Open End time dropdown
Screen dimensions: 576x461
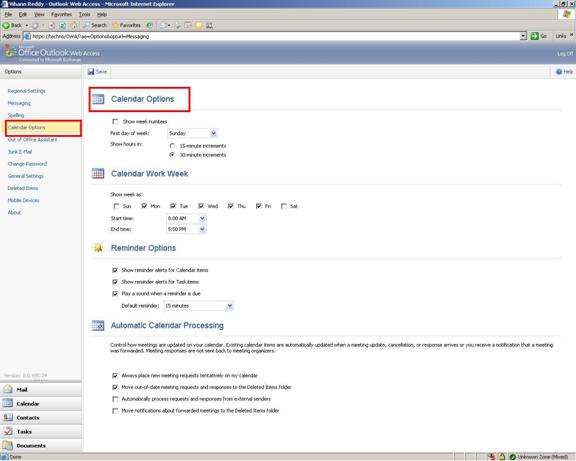[x=186, y=229]
